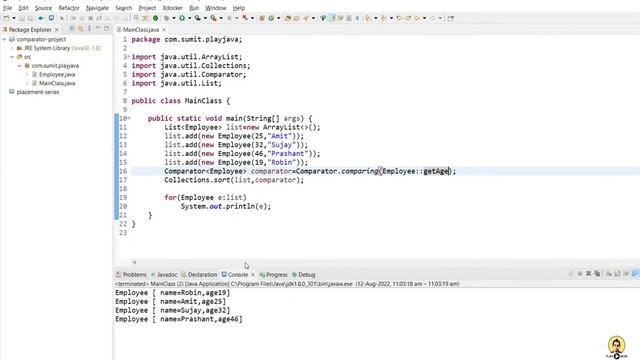Click Collapse All in Package Explorer

coord(72,29)
